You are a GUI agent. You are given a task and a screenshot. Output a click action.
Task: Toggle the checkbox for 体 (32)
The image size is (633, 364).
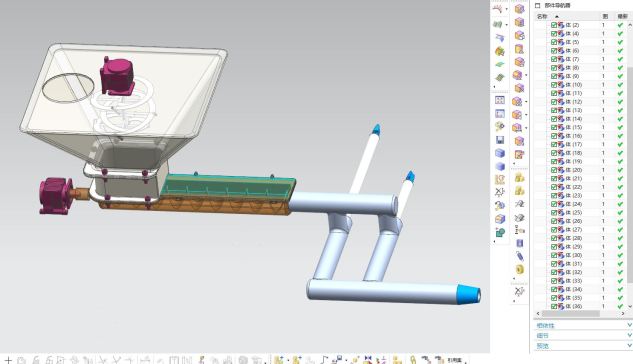pos(554,272)
